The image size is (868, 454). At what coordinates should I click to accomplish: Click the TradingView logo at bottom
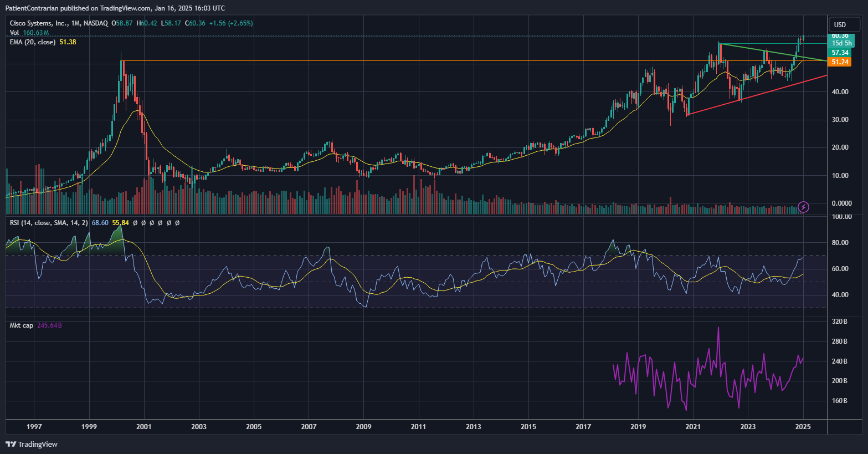coord(32,444)
